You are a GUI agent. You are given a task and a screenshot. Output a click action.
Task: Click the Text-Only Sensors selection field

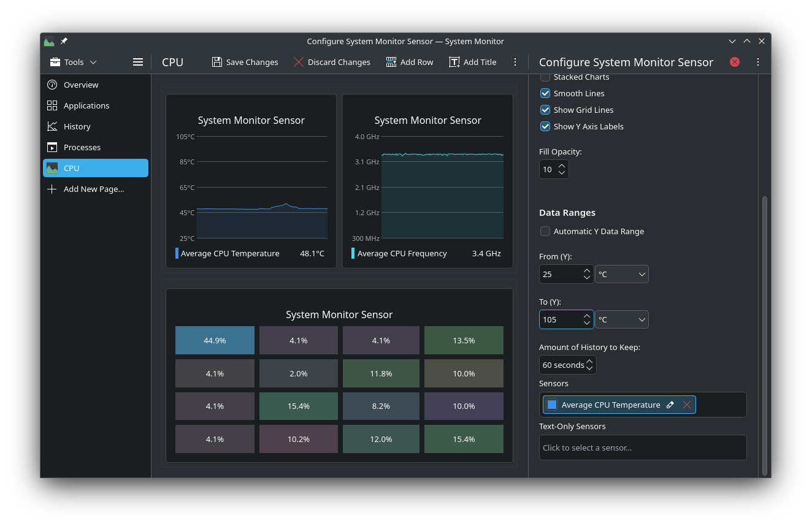642,448
